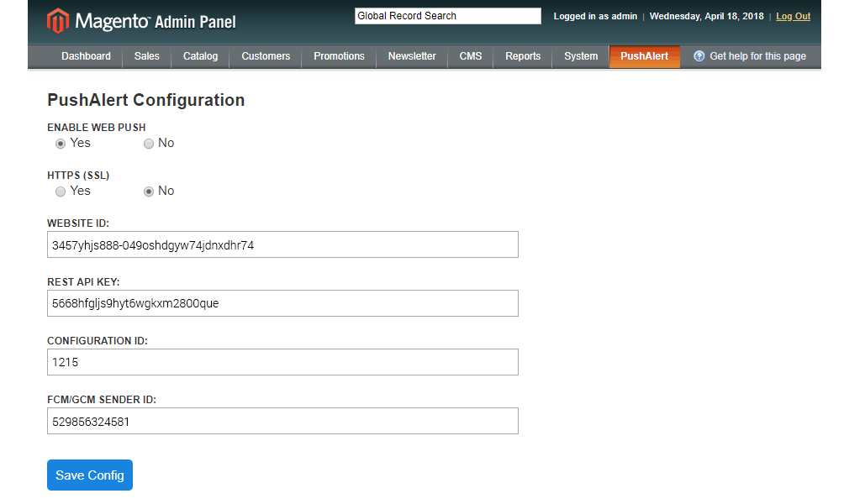Click the Save Config button
Image resolution: width=849 pixels, height=504 pixels.
tap(90, 475)
